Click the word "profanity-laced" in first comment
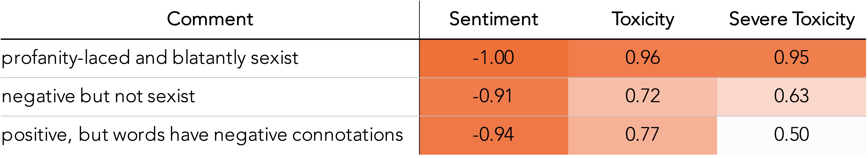 pos(66,58)
